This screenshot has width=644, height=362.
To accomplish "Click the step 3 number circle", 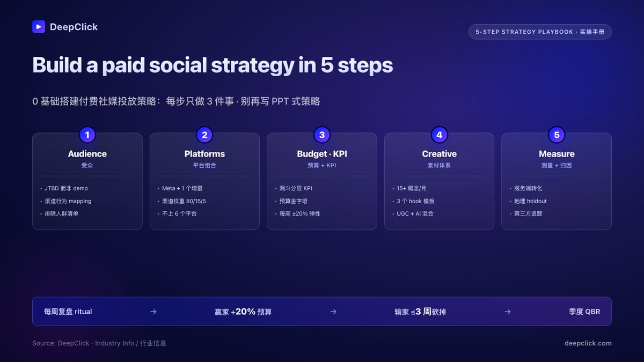I will (322, 135).
